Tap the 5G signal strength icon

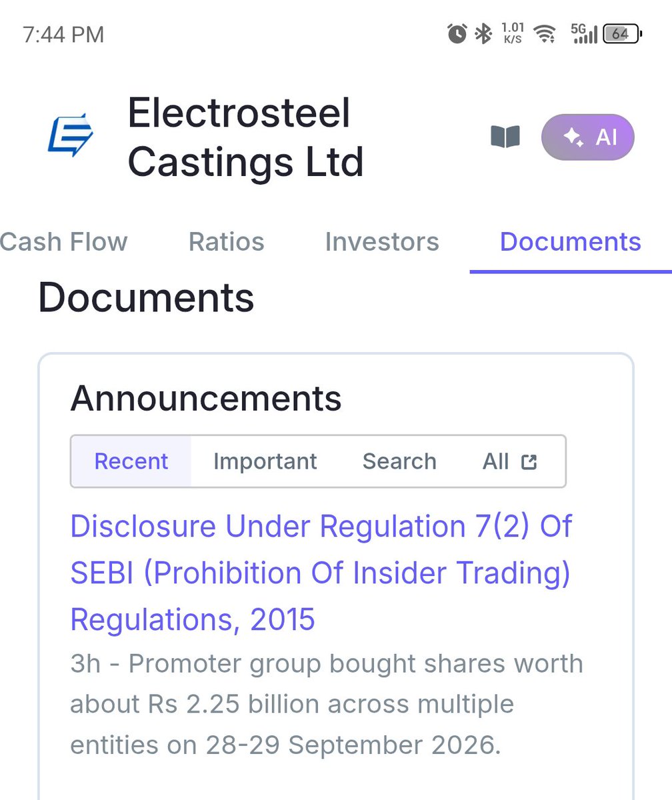tap(584, 33)
